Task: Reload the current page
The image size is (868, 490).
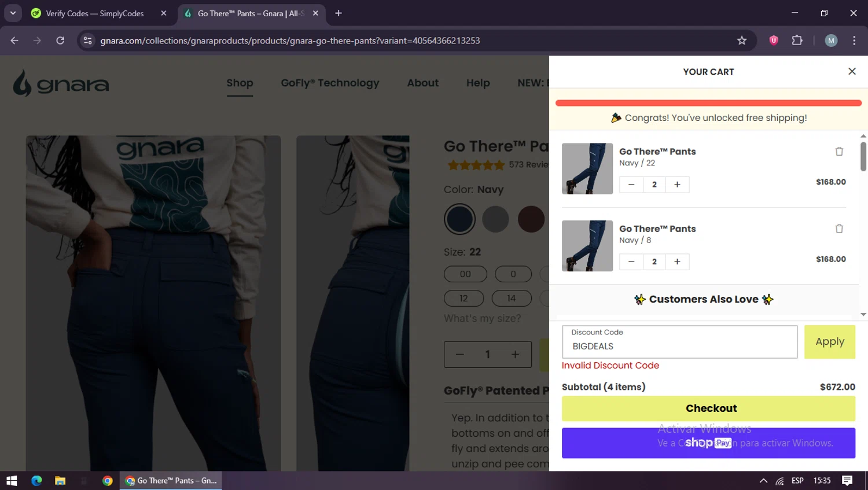Action: point(60,40)
